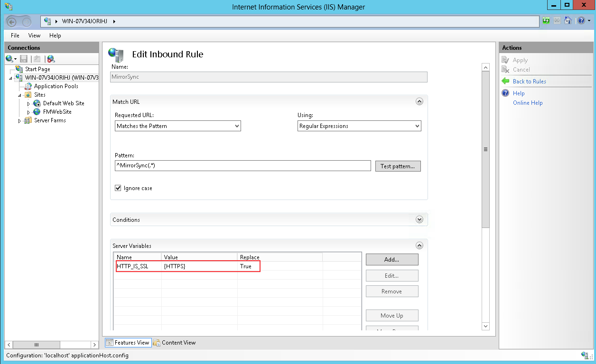Click the vertical scrollbar thumb of the rule editor
This screenshot has height=364, width=596.
[x=485, y=149]
